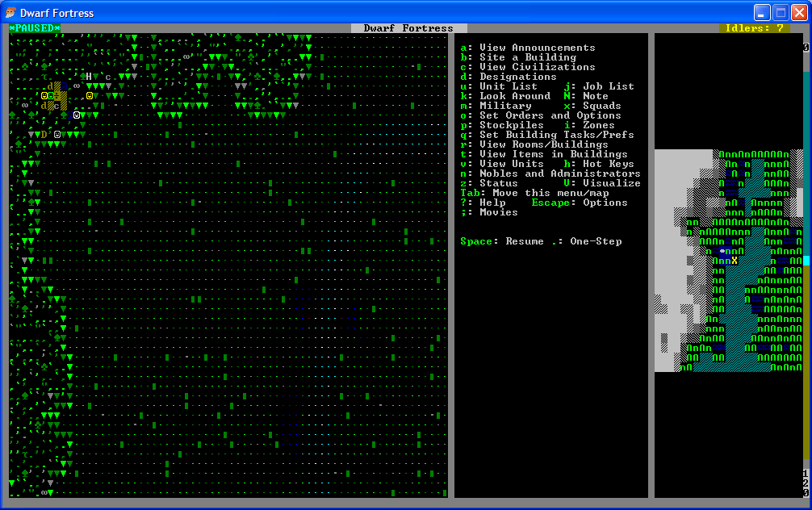This screenshot has width=812, height=510.
Task: Click the Idlers: 7 counter
Action: (x=755, y=28)
